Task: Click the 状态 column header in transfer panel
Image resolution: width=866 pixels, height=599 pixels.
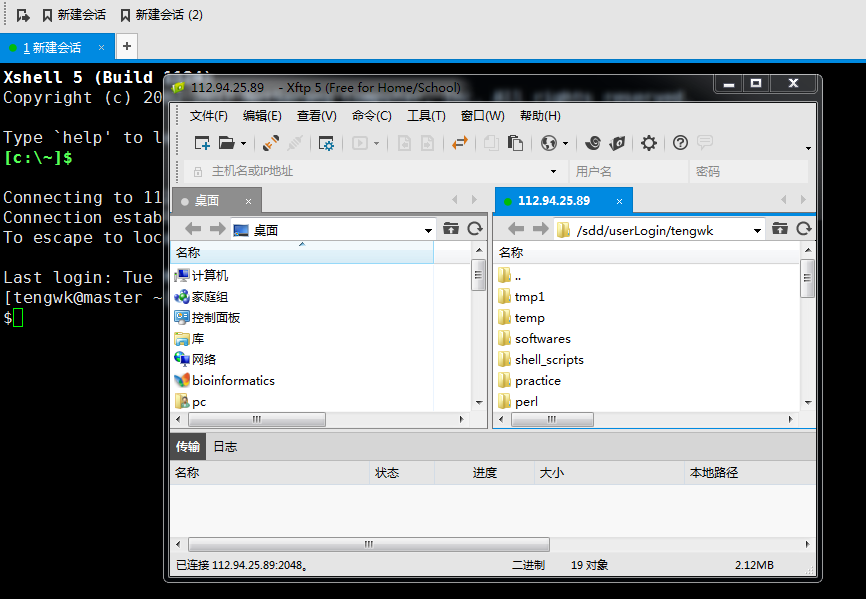Action: (402, 473)
